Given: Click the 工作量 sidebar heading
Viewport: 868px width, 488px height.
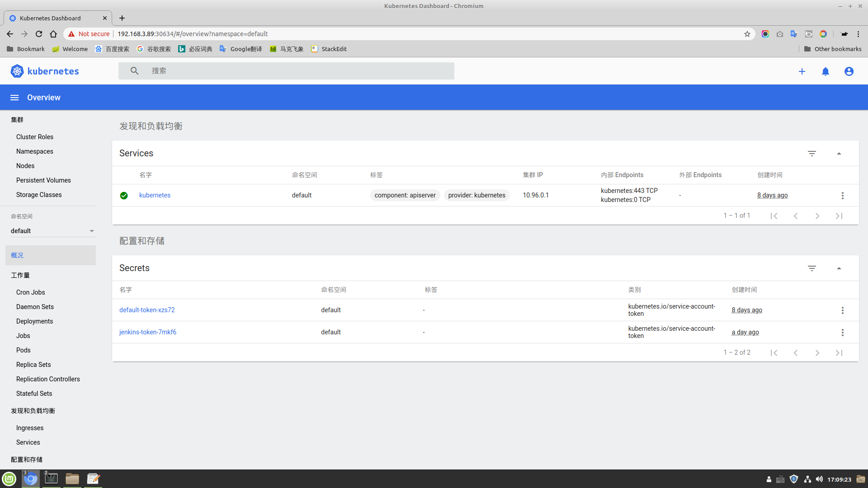Looking at the screenshot, I should tap(20, 275).
